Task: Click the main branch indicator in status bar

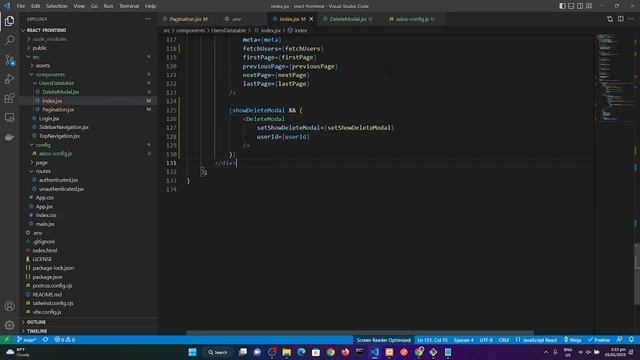Action: click(27, 340)
